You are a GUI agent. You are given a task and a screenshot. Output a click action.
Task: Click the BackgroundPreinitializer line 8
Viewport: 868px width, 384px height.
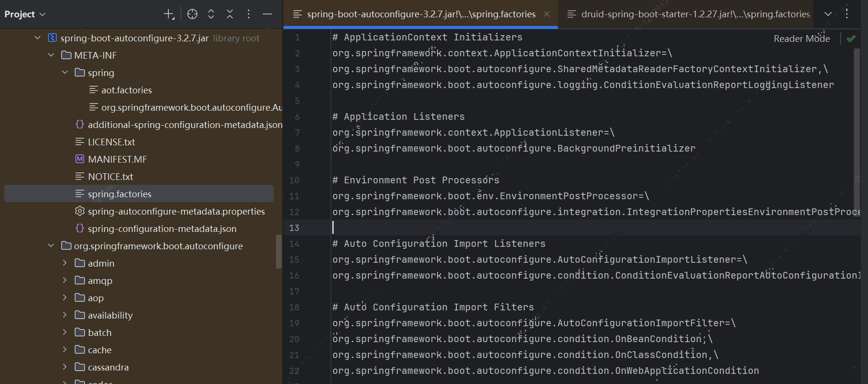[x=514, y=148]
